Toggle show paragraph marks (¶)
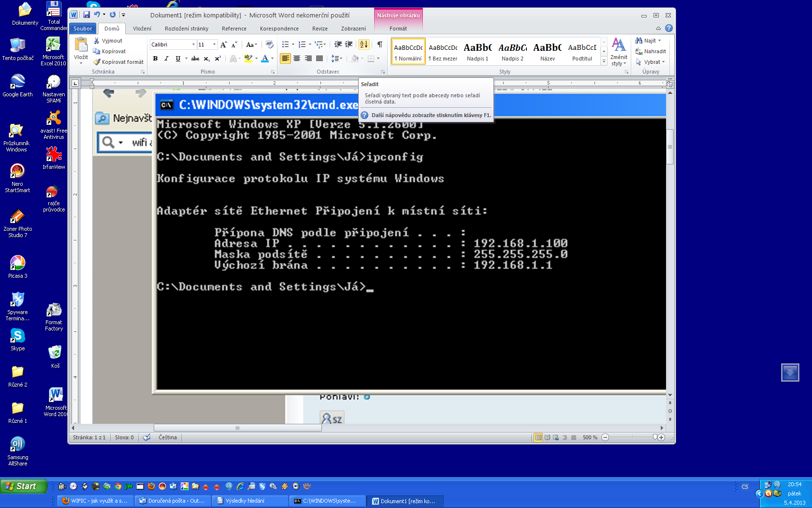Screen dimensions: 812x508 tap(380, 45)
